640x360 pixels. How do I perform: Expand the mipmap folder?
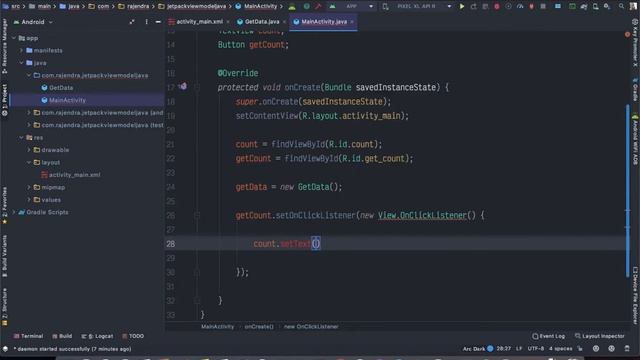coord(29,187)
